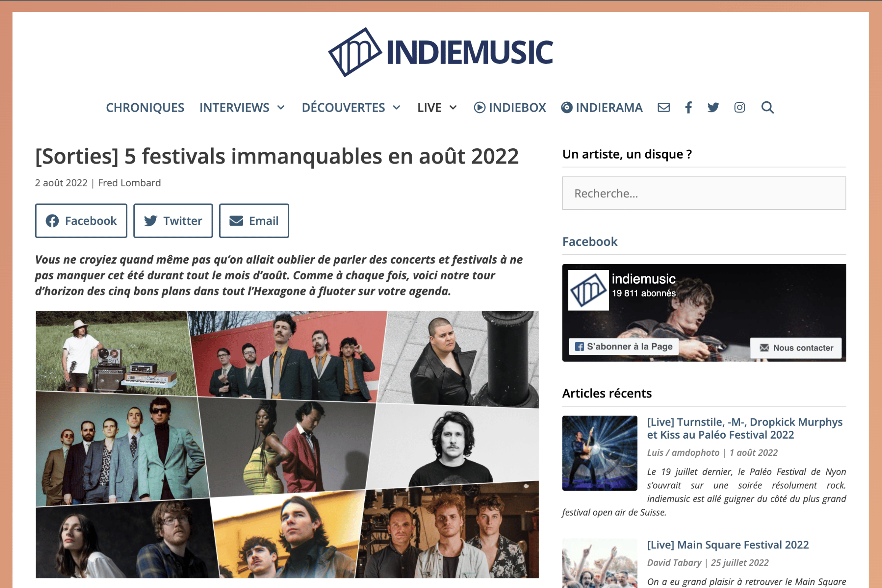882x588 pixels.
Task: Open the email envelope icon in navbar
Action: tap(663, 107)
